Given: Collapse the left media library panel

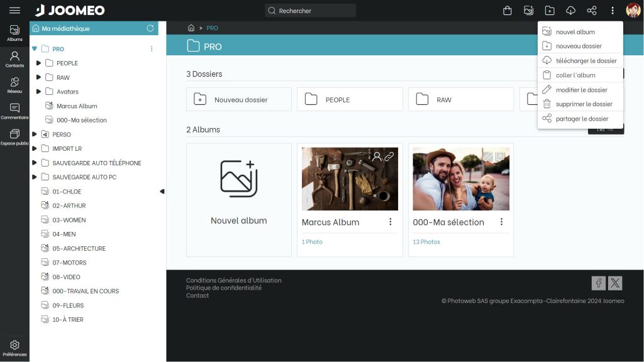Looking at the screenshot, I should click(162, 191).
